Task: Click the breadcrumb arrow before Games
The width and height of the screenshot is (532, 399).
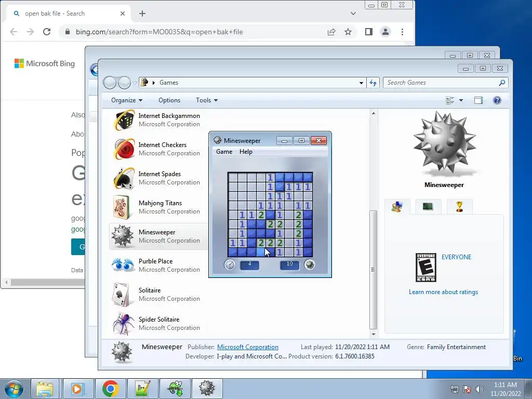Action: tap(154, 83)
